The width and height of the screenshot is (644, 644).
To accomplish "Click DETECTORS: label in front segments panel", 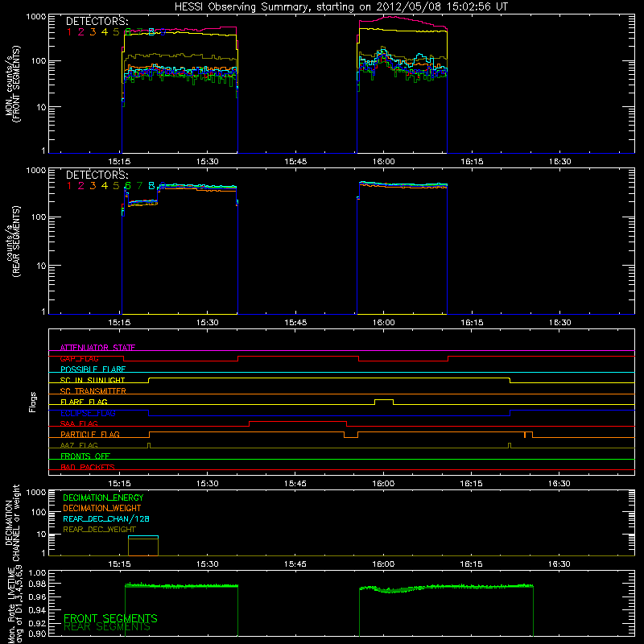I will click(97, 22).
